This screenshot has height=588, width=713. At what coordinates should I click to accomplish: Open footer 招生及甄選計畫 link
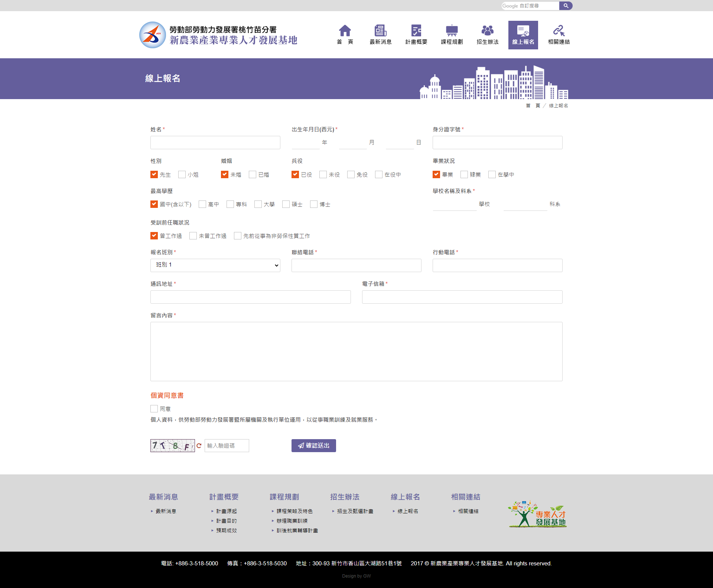[355, 511]
